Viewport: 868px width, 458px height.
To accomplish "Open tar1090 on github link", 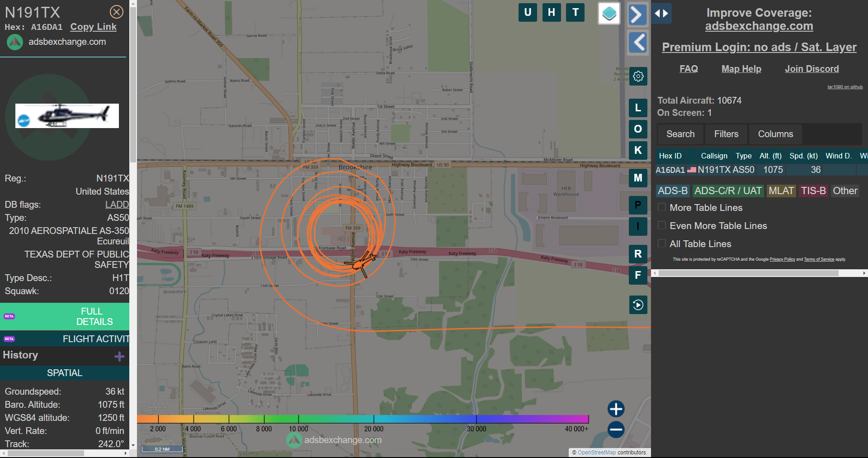I will (845, 87).
